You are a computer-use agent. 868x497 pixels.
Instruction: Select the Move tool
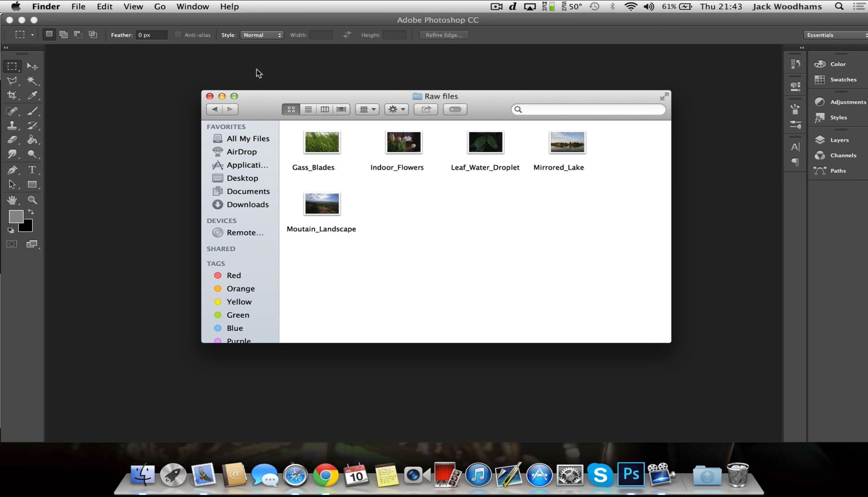pos(32,66)
